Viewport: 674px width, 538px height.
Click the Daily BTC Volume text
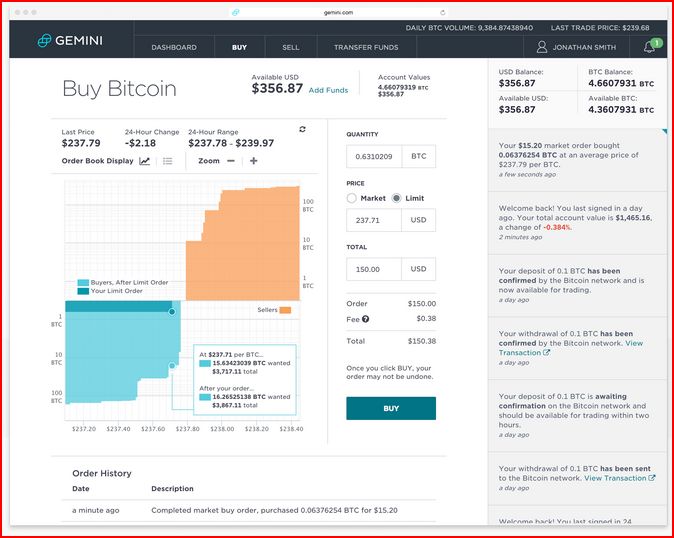(x=469, y=28)
